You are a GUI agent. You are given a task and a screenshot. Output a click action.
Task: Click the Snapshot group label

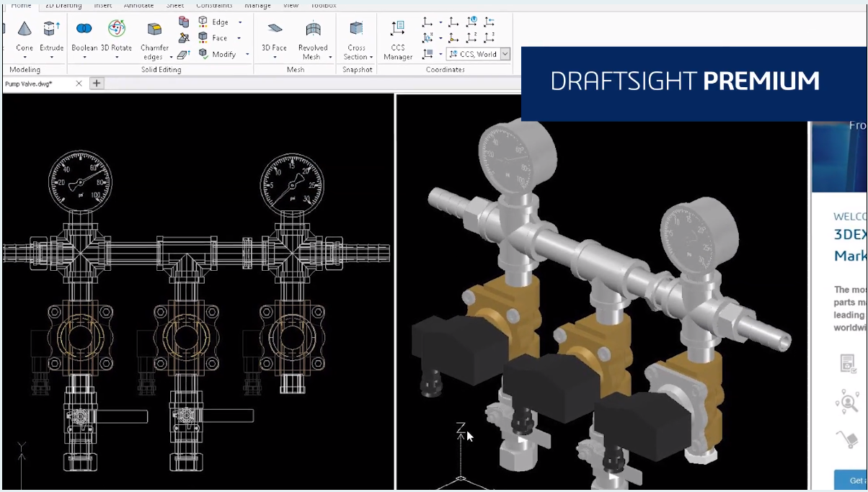358,70
